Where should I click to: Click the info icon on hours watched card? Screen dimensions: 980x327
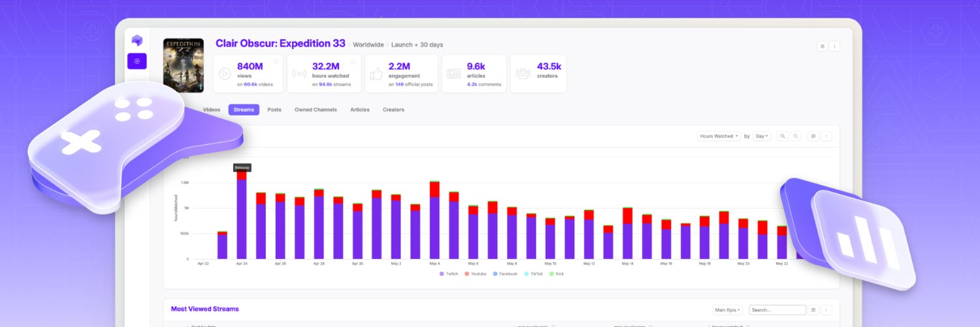click(x=353, y=61)
